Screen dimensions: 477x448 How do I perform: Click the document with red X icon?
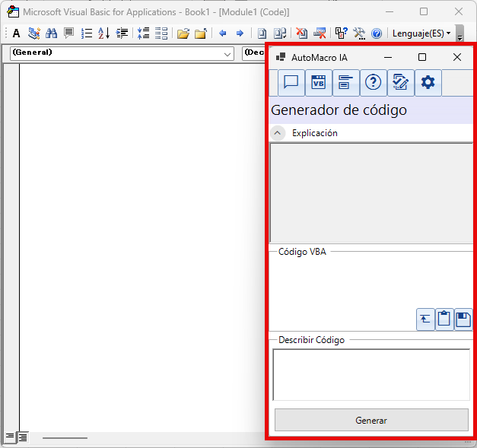point(301,33)
